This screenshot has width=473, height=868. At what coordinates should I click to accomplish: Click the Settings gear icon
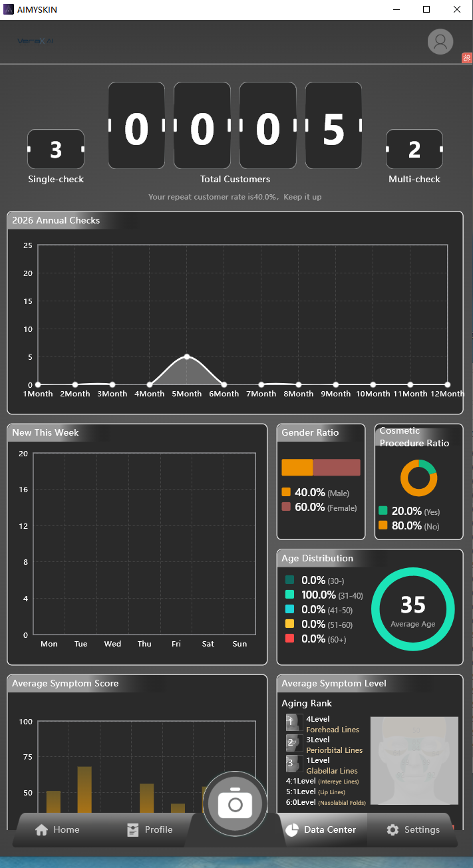coord(393,829)
